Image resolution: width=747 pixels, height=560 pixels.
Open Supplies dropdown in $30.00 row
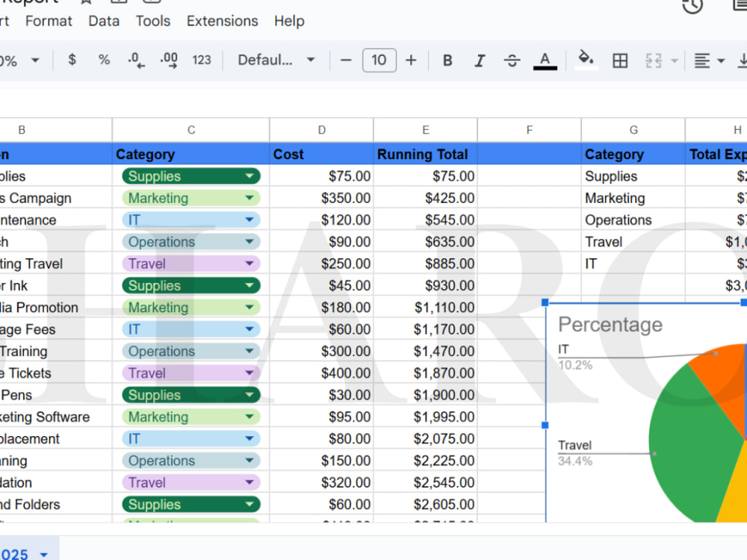click(x=249, y=395)
